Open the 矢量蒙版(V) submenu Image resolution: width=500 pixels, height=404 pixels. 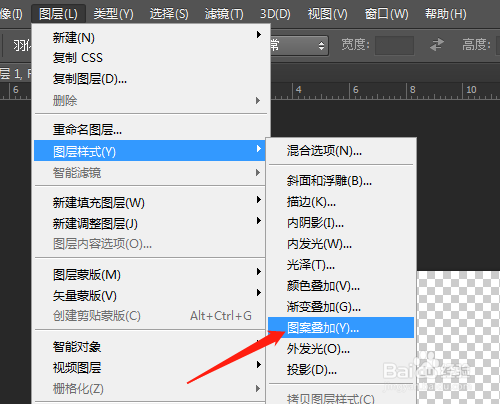(x=149, y=295)
